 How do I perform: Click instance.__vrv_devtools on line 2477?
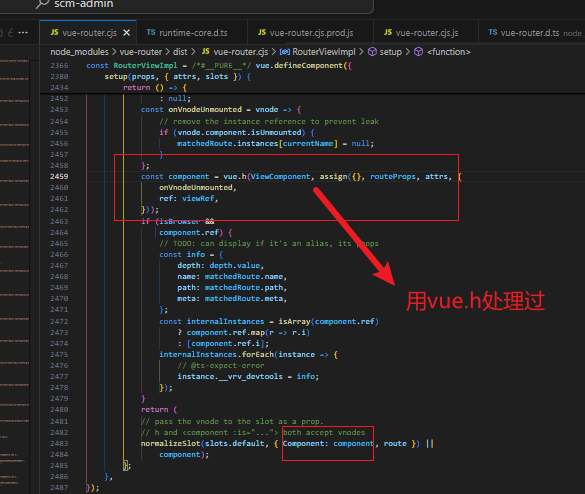coord(230,376)
